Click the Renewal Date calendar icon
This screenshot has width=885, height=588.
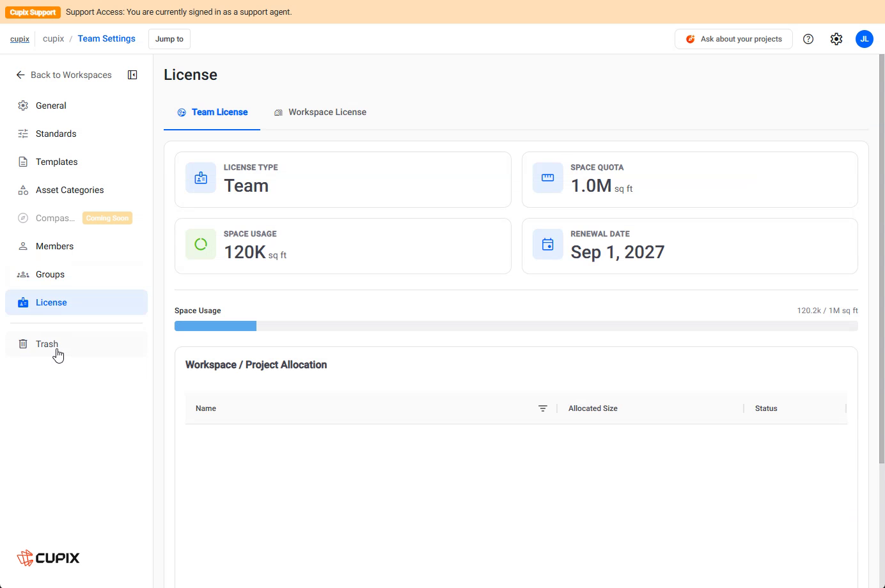click(548, 244)
